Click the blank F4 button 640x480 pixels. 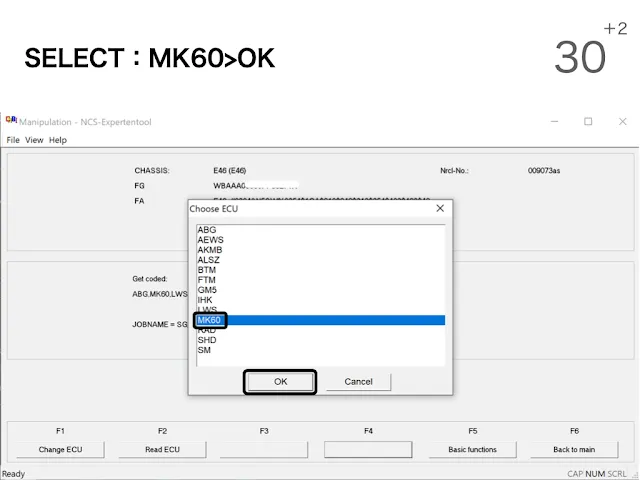tap(368, 449)
